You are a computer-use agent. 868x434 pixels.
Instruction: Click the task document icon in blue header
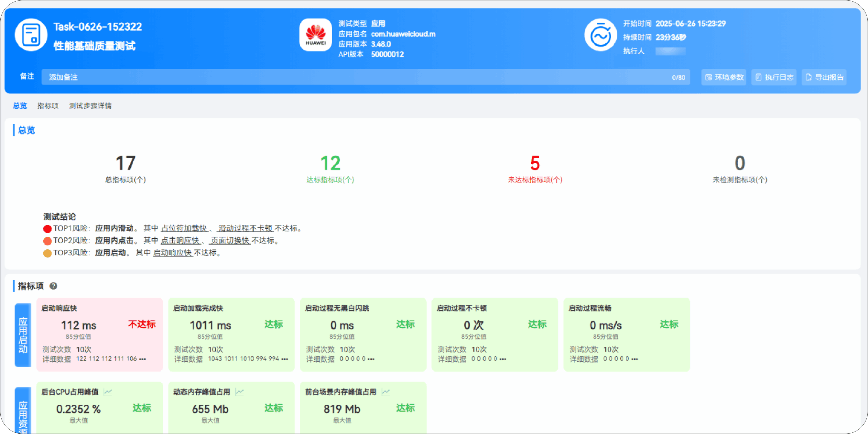pyautogui.click(x=31, y=35)
